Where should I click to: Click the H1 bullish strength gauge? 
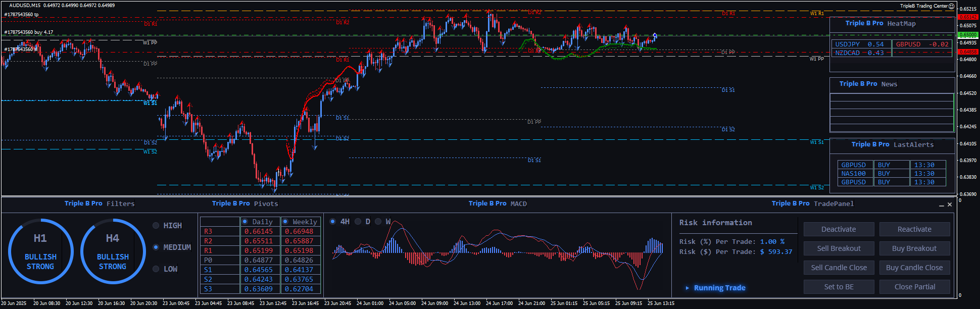coord(40,251)
